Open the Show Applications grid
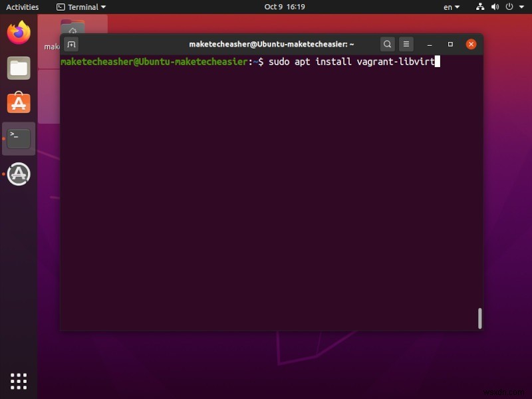 pyautogui.click(x=18, y=380)
